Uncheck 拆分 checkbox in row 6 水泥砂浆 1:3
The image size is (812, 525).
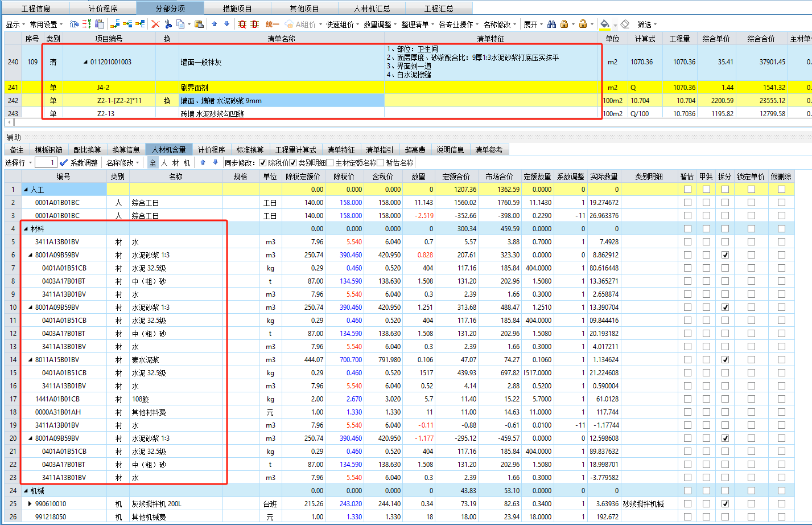(725, 255)
